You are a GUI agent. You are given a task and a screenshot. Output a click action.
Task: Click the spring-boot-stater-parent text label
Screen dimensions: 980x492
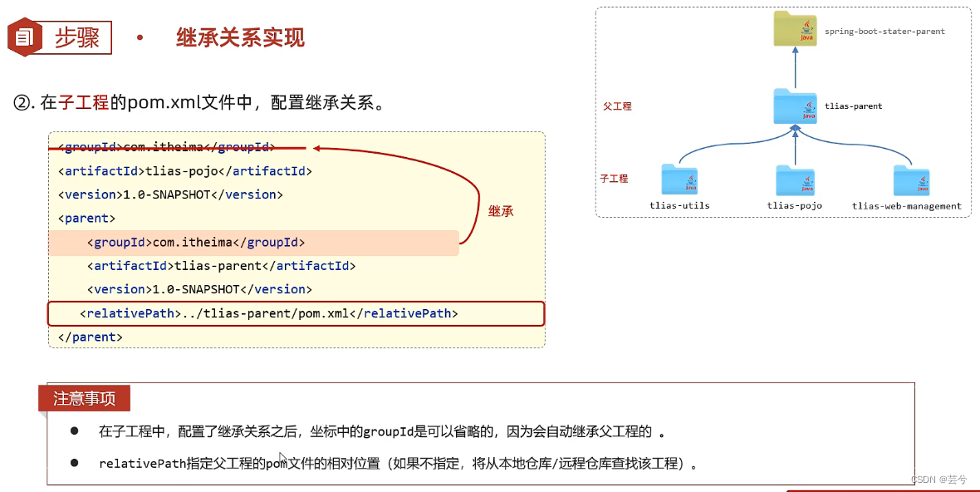point(884,32)
